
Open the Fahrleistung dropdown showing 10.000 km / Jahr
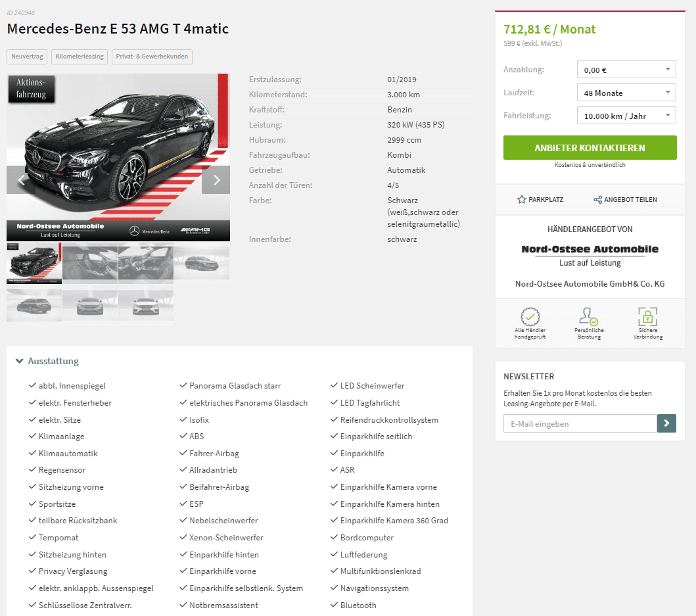(626, 116)
